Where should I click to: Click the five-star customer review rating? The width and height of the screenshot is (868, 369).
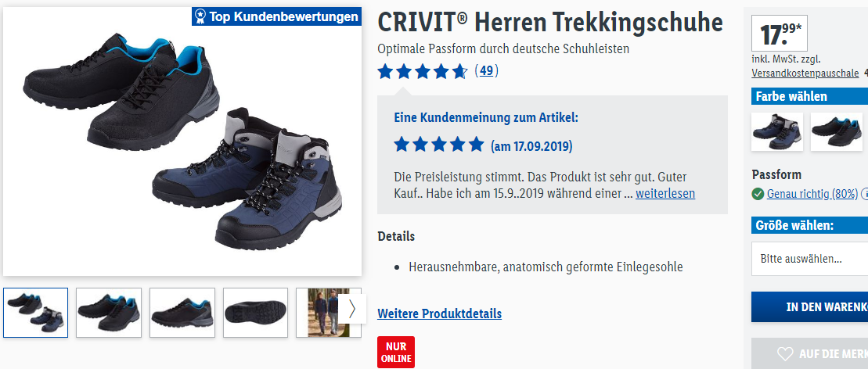tap(439, 145)
